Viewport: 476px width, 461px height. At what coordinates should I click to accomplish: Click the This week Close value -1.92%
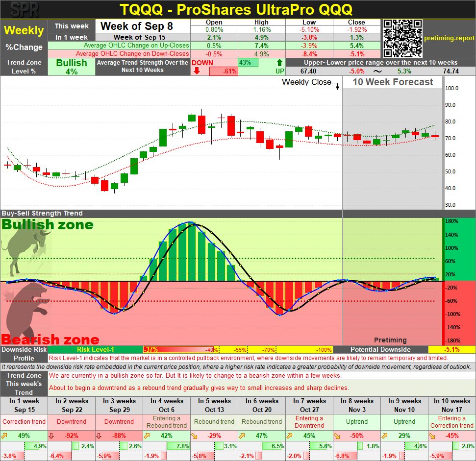click(357, 30)
